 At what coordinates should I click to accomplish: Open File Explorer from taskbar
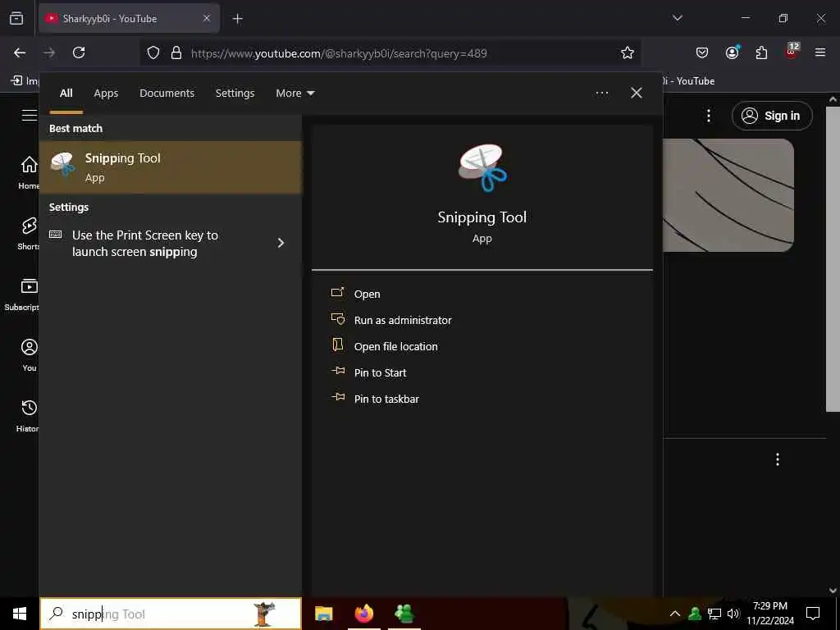tap(323, 614)
